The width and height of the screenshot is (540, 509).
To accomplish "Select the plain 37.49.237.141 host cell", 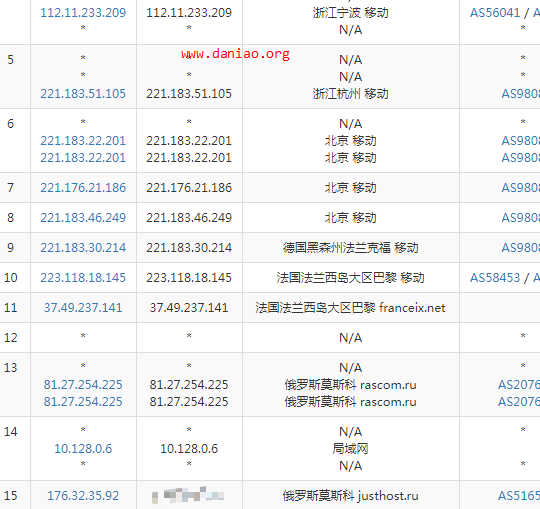I will pyautogui.click(x=189, y=308).
